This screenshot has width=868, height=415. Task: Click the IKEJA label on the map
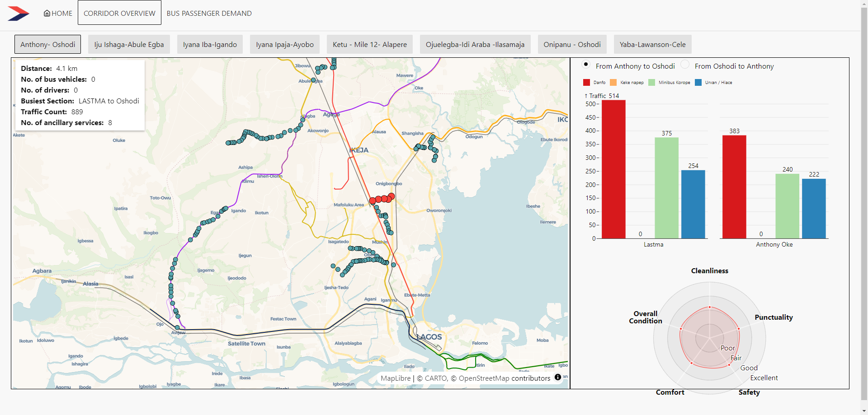(x=359, y=150)
